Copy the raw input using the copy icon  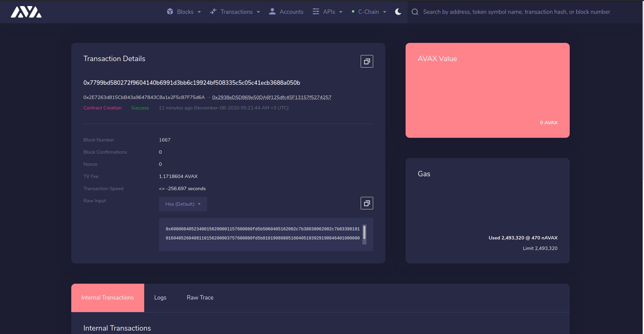click(x=367, y=203)
